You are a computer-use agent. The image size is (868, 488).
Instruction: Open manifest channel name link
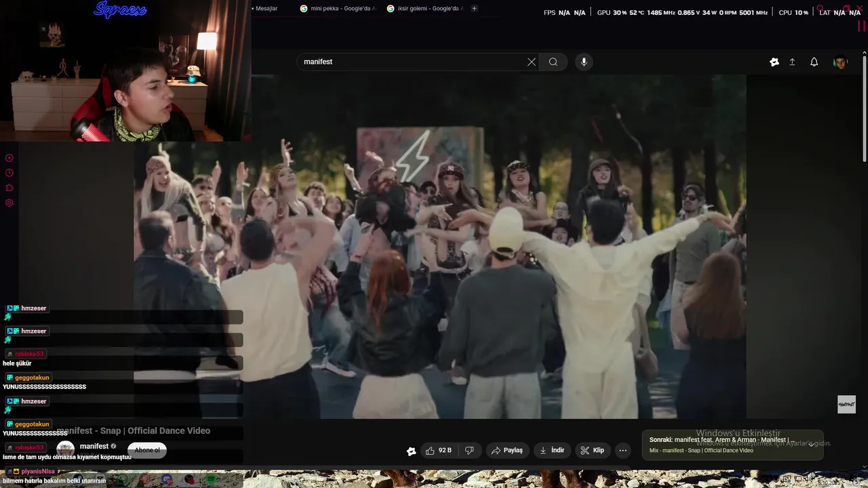(x=94, y=447)
